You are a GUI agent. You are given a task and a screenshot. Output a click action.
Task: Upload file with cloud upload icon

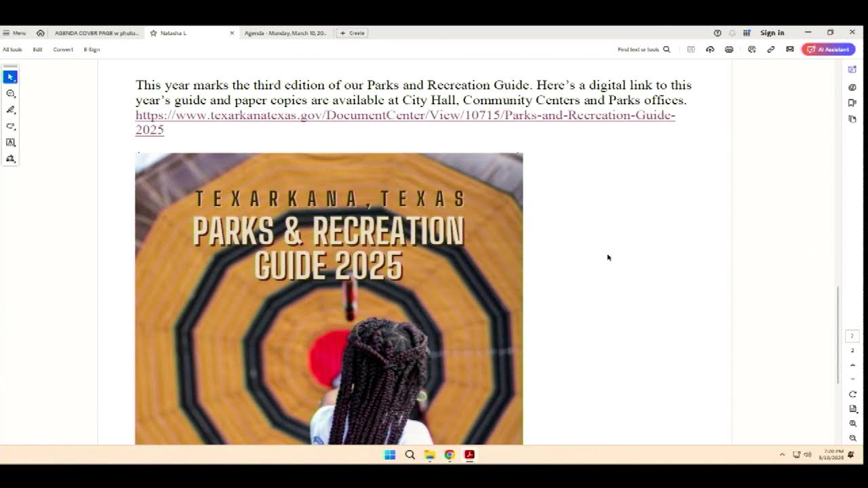710,49
